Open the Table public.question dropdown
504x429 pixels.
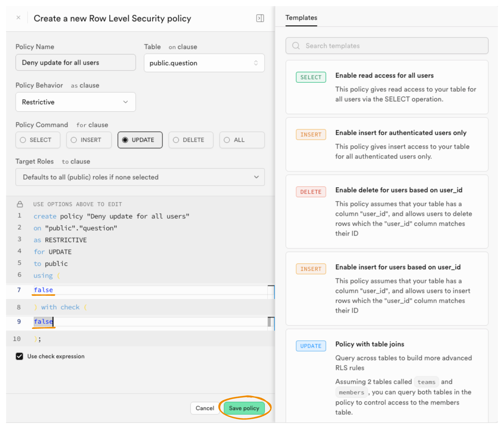pyautogui.click(x=204, y=63)
